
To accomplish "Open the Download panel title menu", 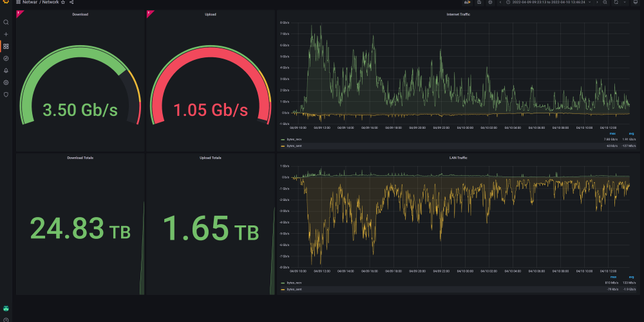I will click(x=80, y=14).
